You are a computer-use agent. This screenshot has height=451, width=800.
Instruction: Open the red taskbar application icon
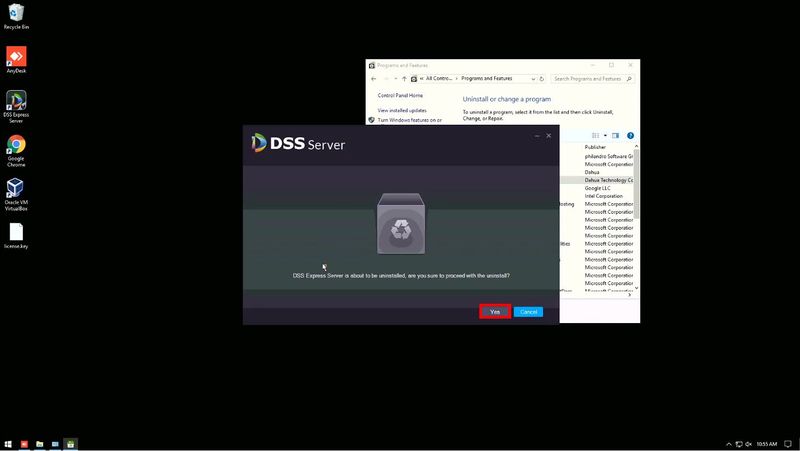click(x=24, y=444)
